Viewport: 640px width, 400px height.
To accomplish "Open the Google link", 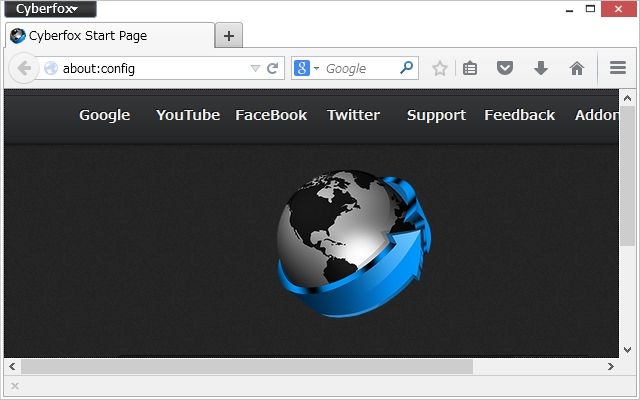I will (x=104, y=115).
